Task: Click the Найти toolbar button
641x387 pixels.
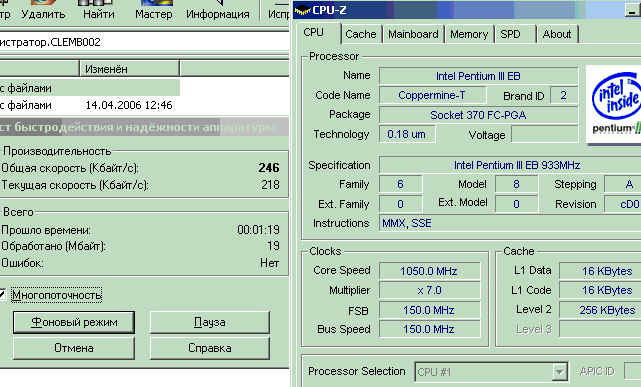Action: [99, 10]
